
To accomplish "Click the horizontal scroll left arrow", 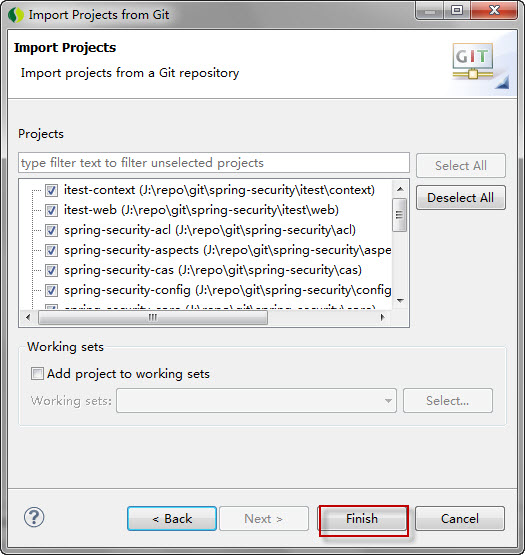I will click(28, 317).
